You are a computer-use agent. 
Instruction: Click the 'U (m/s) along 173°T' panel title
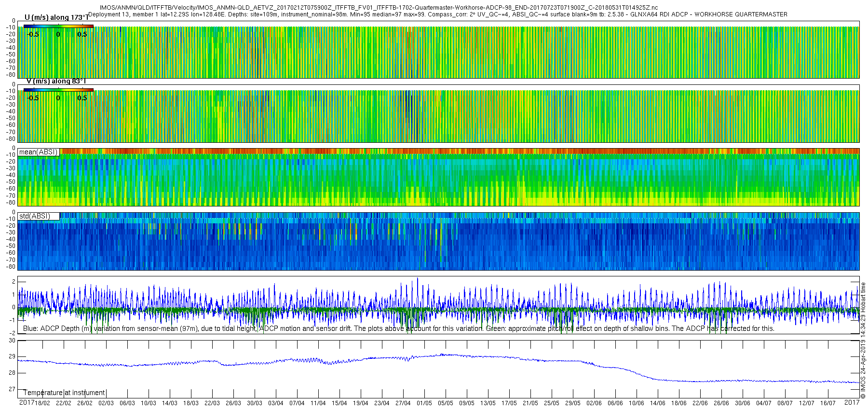pos(56,17)
